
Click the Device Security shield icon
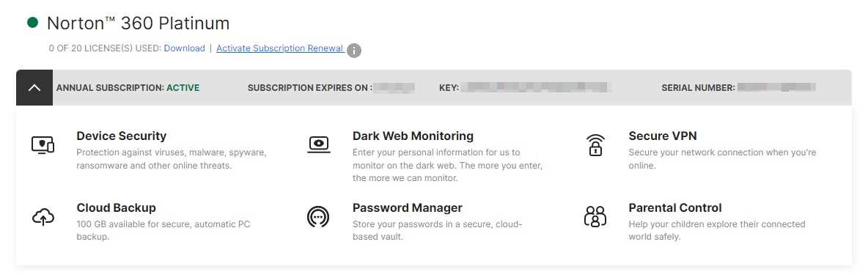[x=43, y=145]
